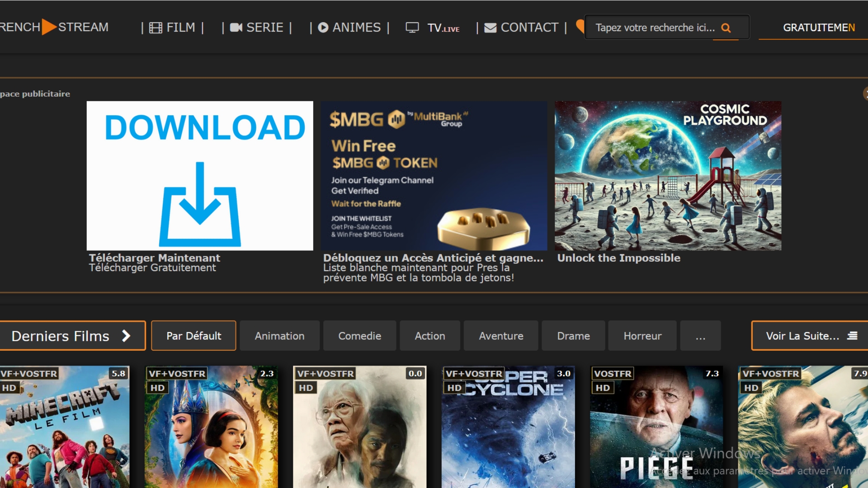Image resolution: width=868 pixels, height=488 pixels.
Task: Click the film strip icon
Action: 156,28
